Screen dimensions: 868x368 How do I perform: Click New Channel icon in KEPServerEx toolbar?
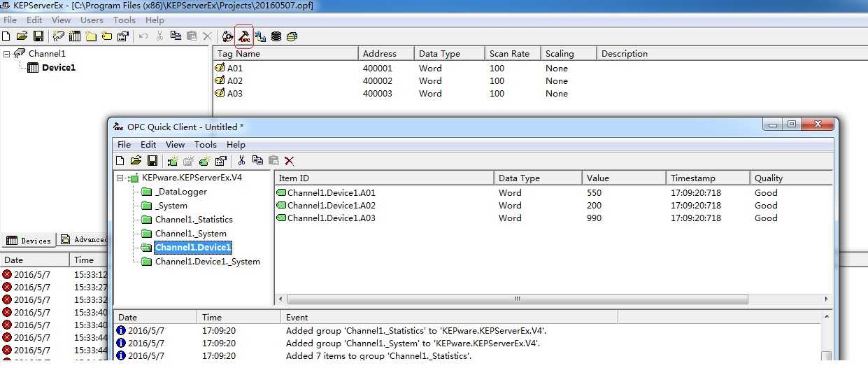point(58,36)
